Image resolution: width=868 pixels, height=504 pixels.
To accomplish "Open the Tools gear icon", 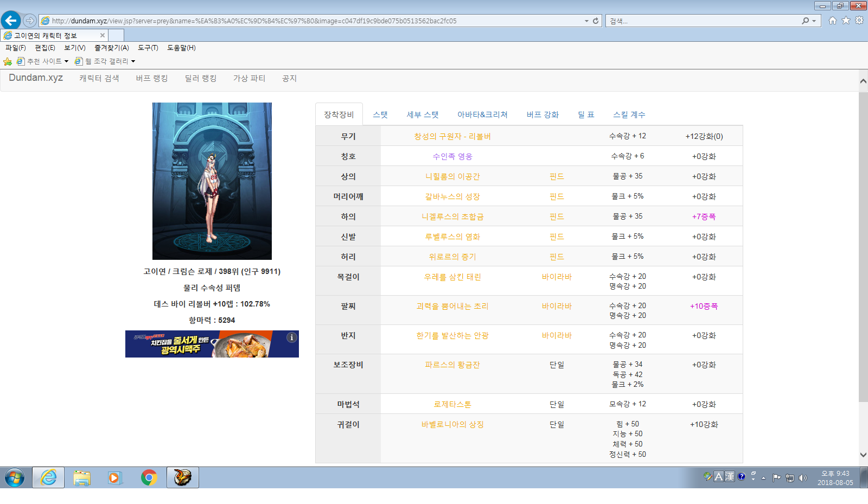I will tap(859, 21).
